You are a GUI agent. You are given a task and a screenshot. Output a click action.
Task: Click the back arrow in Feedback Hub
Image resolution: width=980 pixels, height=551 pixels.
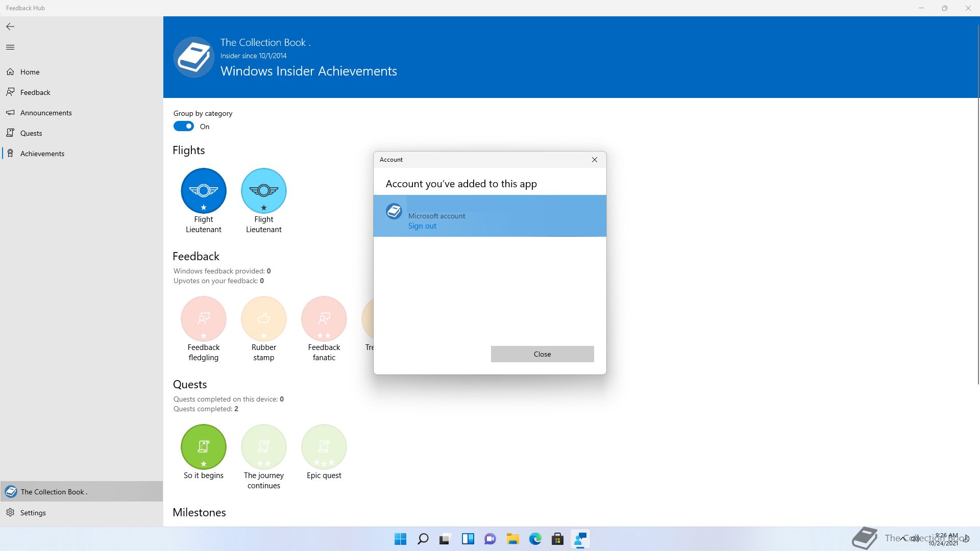coord(10,27)
